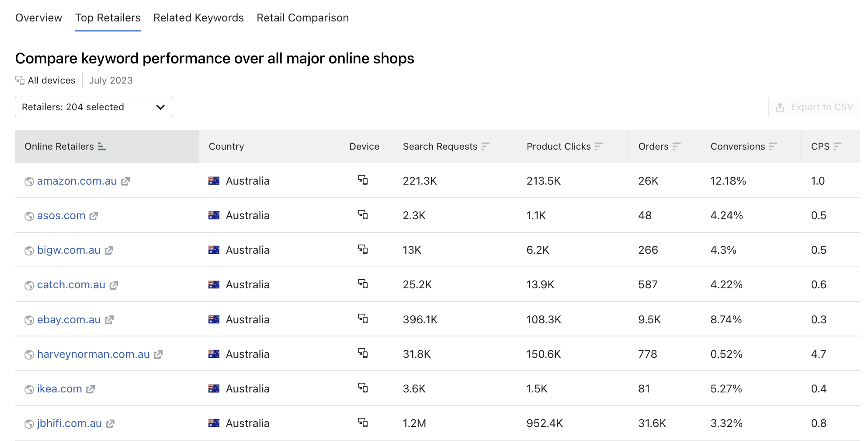The image size is (868, 441).
Task: Click the device icon in harveynorman.com.au row
Action: pos(364,353)
